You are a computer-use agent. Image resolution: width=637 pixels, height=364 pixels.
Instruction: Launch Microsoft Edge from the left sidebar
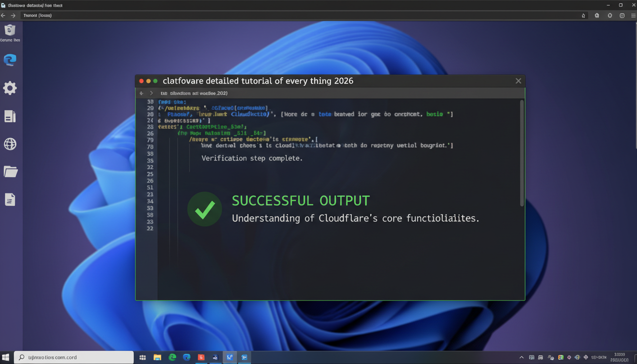coord(10,60)
